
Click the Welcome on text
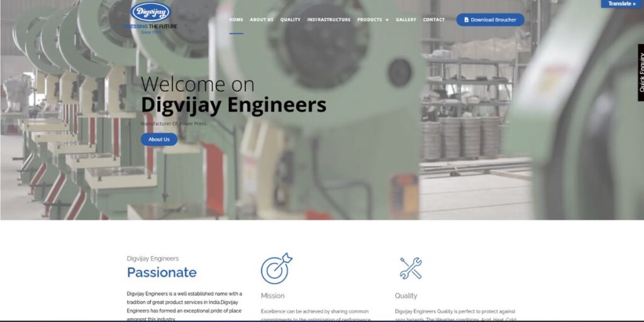coord(197,84)
